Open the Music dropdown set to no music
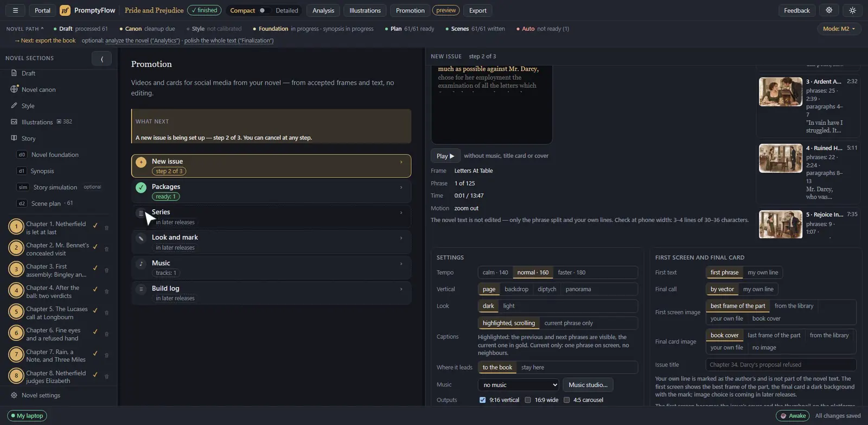This screenshot has height=425, width=868. [x=518, y=385]
